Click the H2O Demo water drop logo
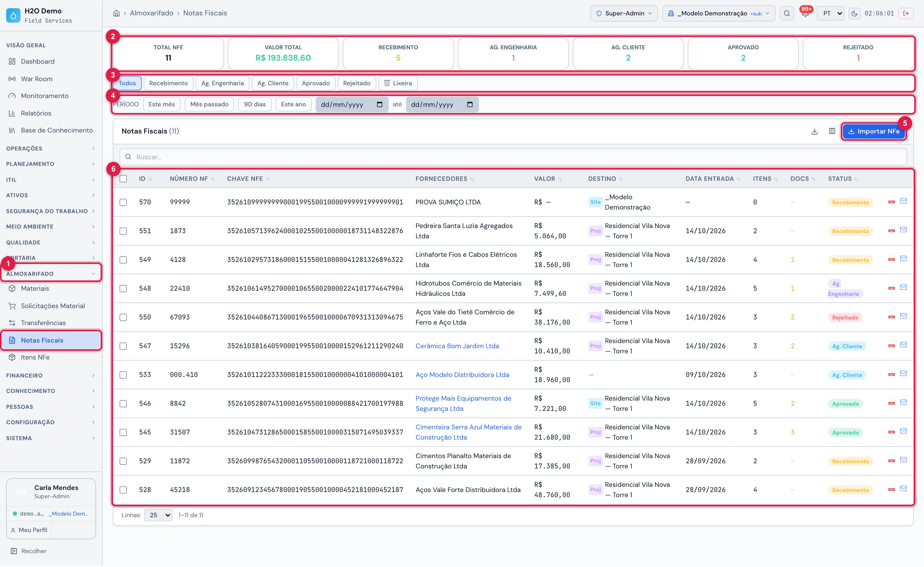 13,15
